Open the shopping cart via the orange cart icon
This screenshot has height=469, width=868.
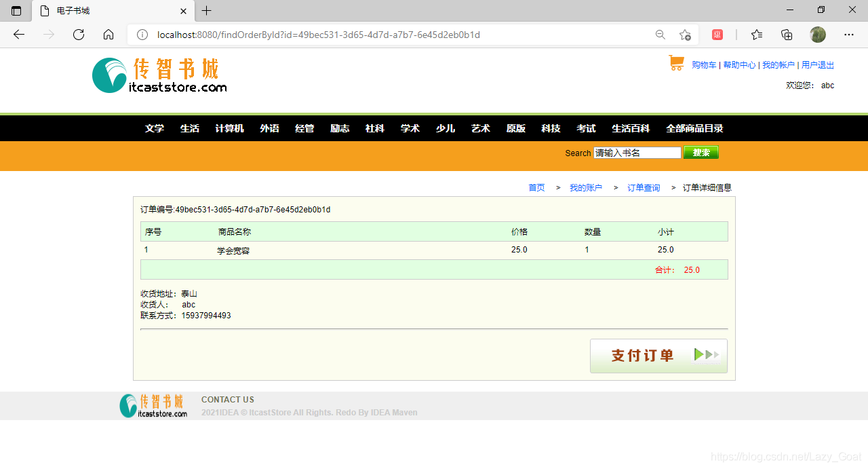676,62
